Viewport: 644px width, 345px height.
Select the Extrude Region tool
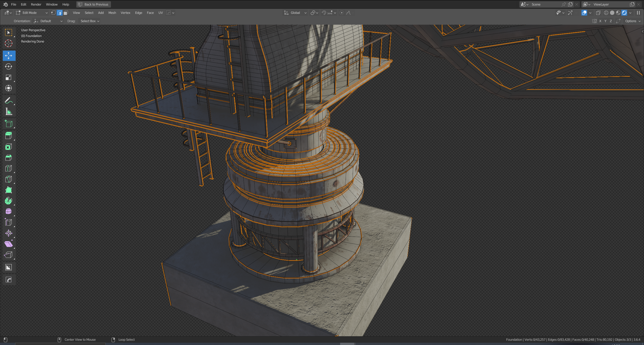point(9,136)
